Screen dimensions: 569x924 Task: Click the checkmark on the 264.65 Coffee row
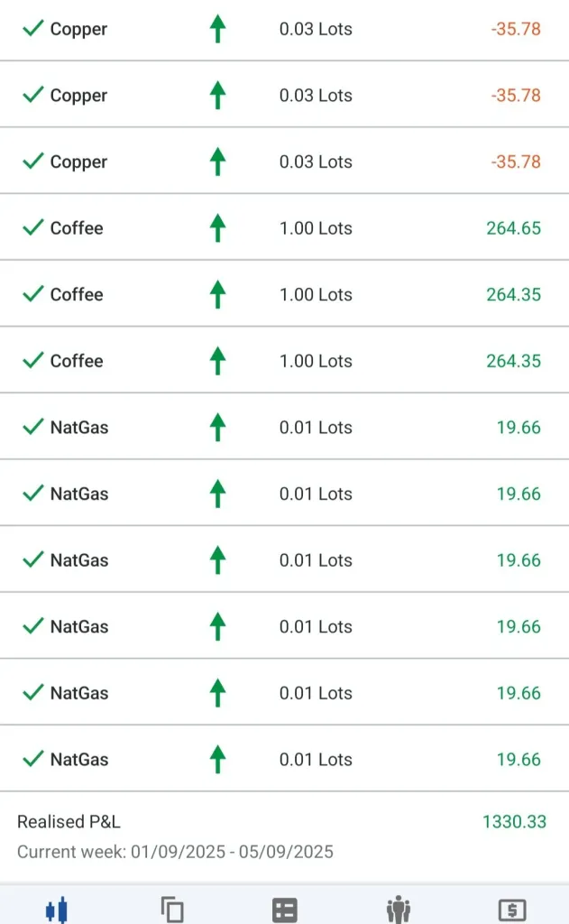[x=33, y=228]
